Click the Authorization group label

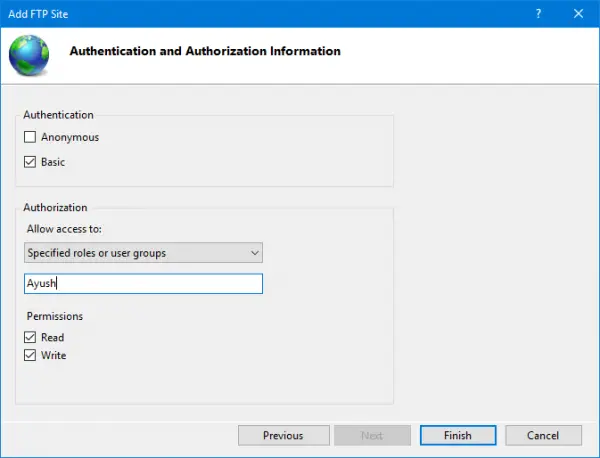pos(55,208)
